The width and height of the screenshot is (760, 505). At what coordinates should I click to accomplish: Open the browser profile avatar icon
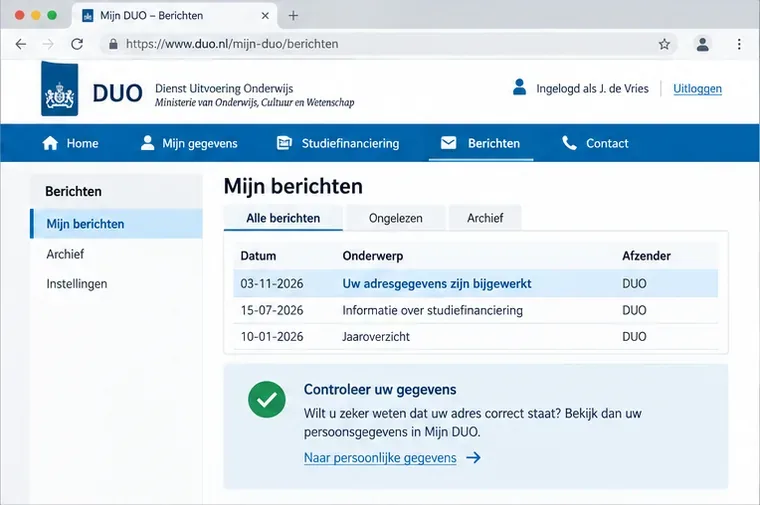point(702,44)
